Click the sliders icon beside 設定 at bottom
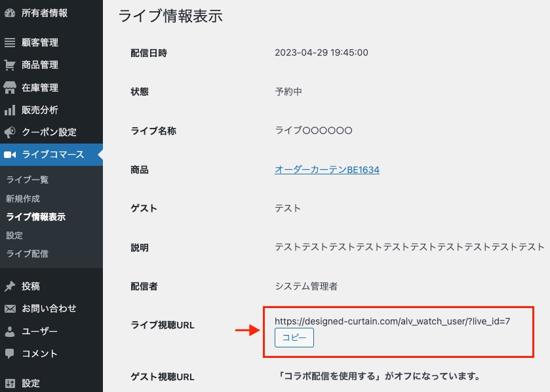This screenshot has width=550, height=392. tap(10, 383)
